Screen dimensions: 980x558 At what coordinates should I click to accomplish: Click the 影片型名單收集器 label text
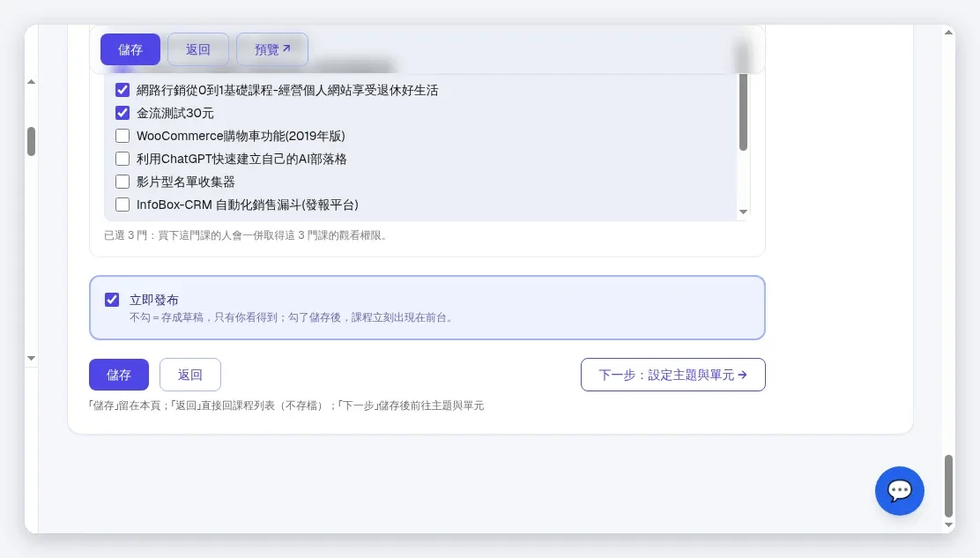click(x=186, y=182)
